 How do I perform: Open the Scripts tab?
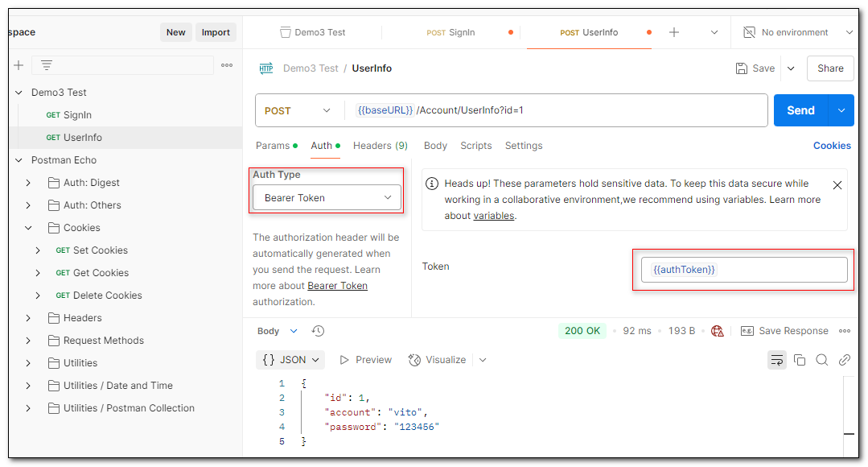[x=476, y=146]
